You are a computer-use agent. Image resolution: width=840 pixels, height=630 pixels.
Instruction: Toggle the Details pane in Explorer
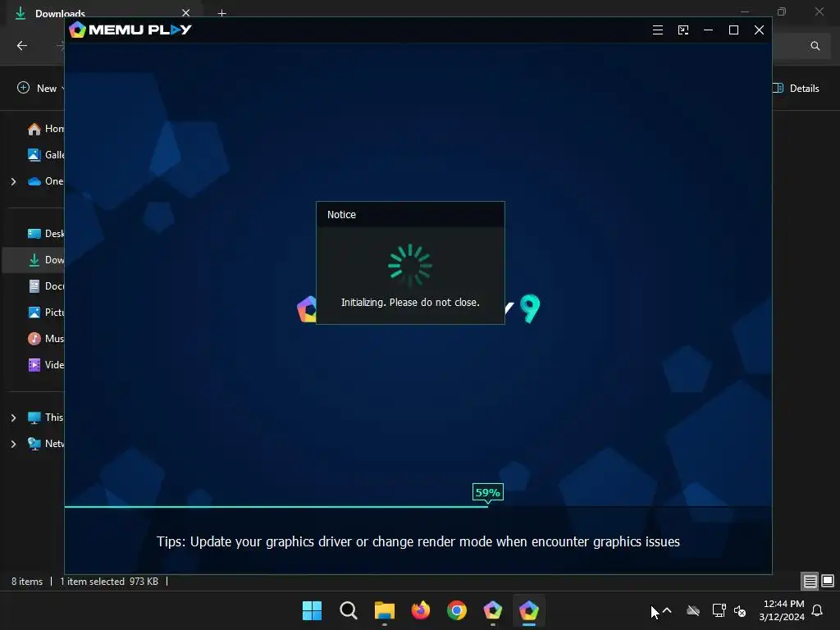pos(797,89)
